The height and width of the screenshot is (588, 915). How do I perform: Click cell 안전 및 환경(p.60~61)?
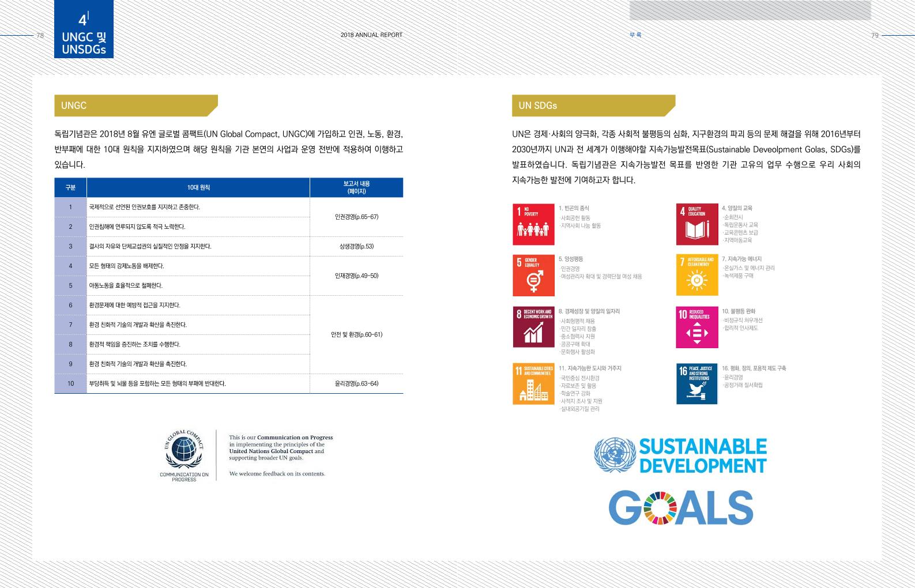(x=356, y=334)
